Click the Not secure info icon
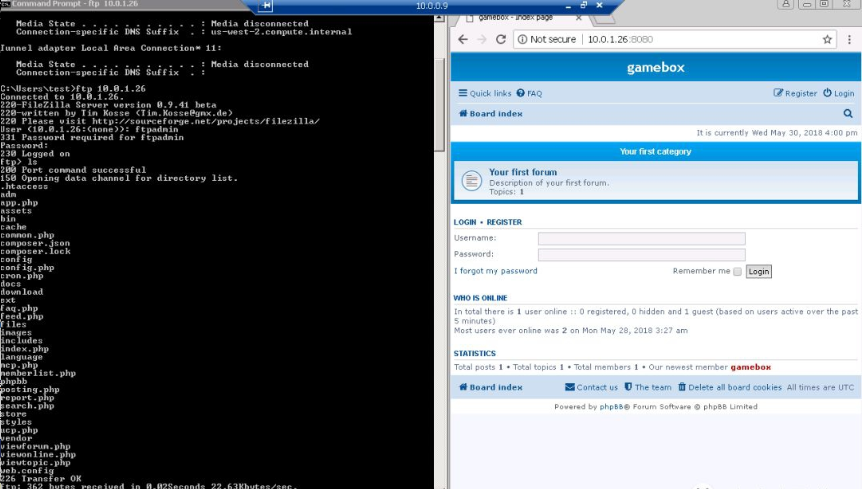Viewport: 862px width, 489px height. pos(522,40)
